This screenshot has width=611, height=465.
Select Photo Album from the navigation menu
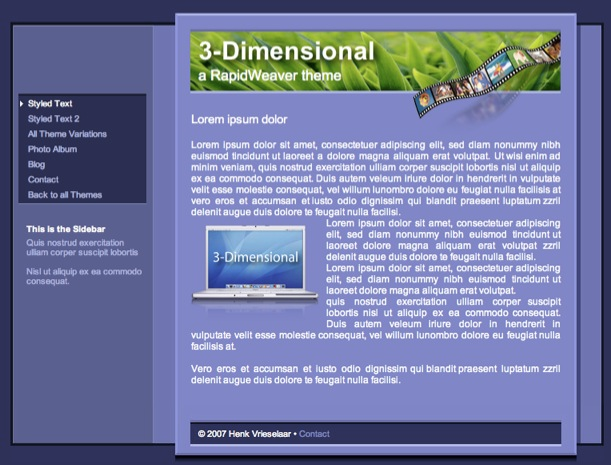coord(52,149)
